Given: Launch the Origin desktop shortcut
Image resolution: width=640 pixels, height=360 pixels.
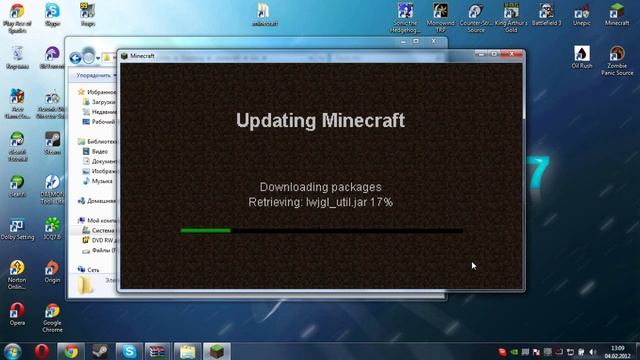Looking at the screenshot, I should coord(52,271).
